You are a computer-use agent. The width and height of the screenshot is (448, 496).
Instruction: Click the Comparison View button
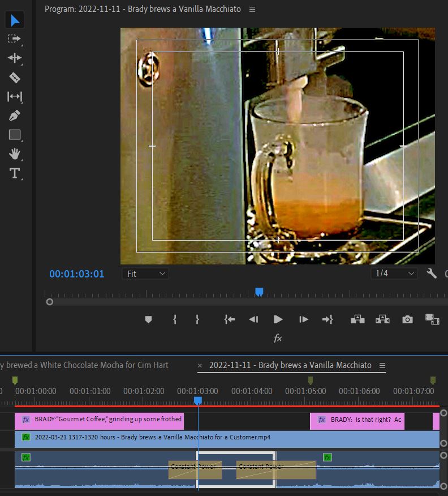click(x=432, y=319)
